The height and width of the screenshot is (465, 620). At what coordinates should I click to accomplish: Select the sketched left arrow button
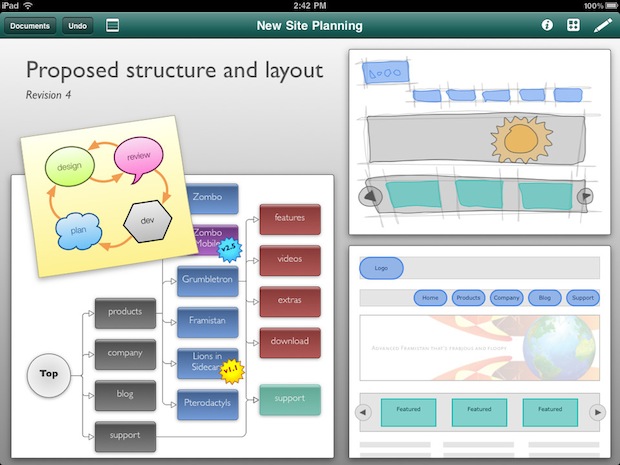click(x=370, y=196)
